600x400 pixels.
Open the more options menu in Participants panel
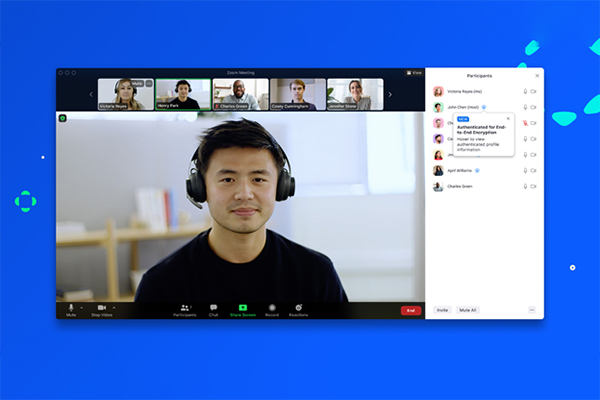(531, 310)
